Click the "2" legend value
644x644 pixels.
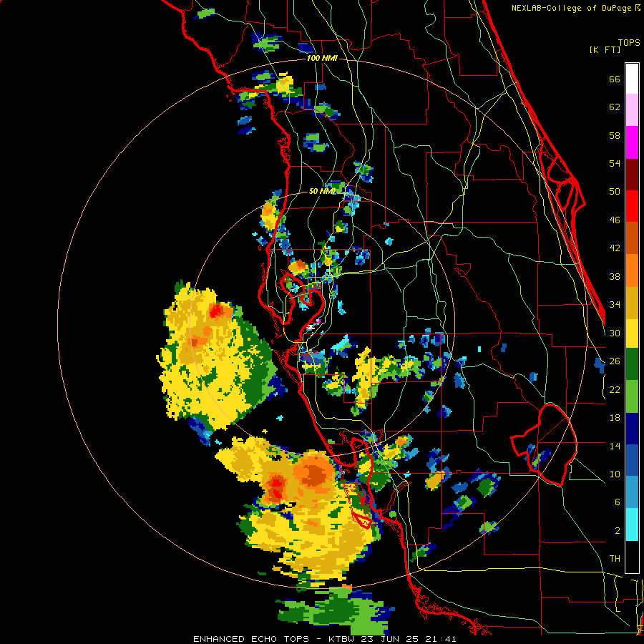[618, 530]
